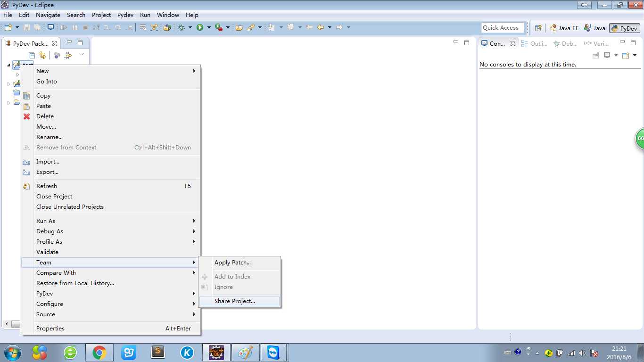Click the Run External Tools icon
The width and height of the screenshot is (644, 362).
click(x=219, y=28)
